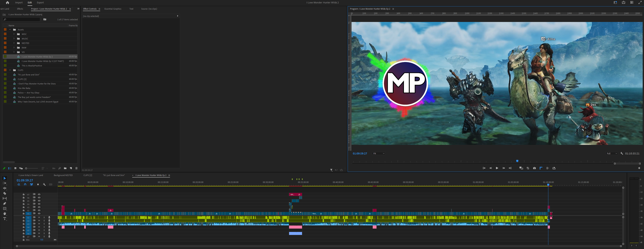Image resolution: width=644 pixels, height=249 pixels.
Task: Switch to the Import workspace tab
Action: click(19, 2)
